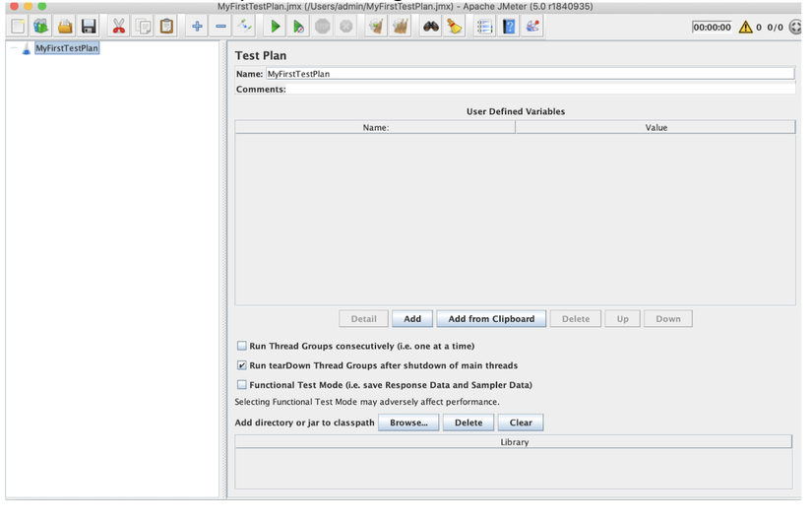Open function helper list icon
The width and height of the screenshot is (812, 522).
pyautogui.click(x=484, y=27)
